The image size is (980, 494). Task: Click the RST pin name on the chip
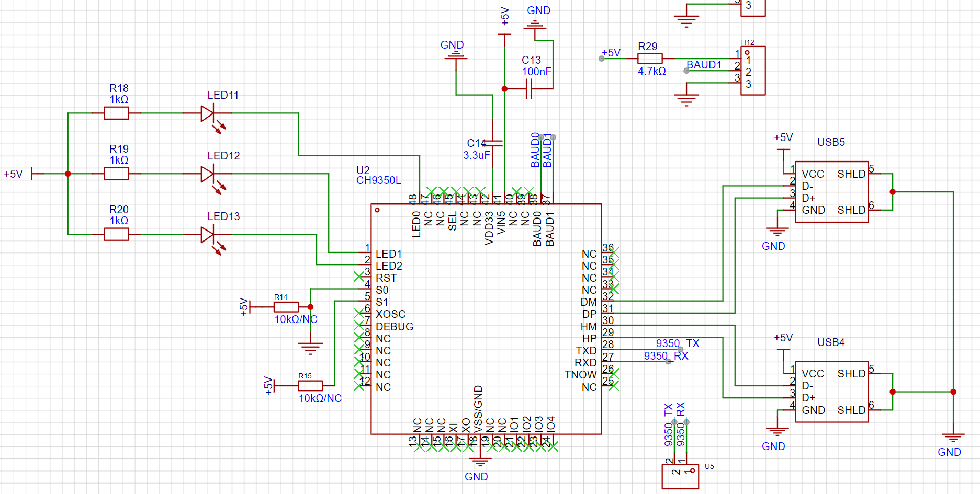pos(386,278)
